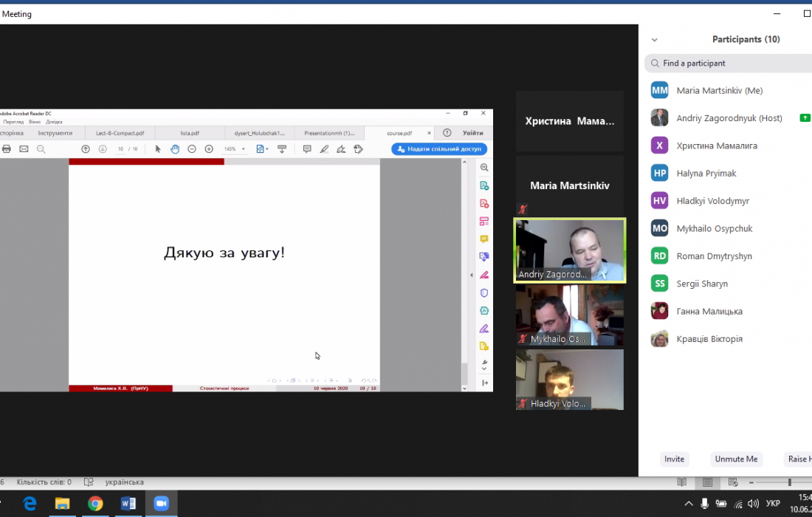Image resolution: width=812 pixels, height=517 pixels.
Task: Switch to the lista.pdf tab
Action: click(x=190, y=133)
